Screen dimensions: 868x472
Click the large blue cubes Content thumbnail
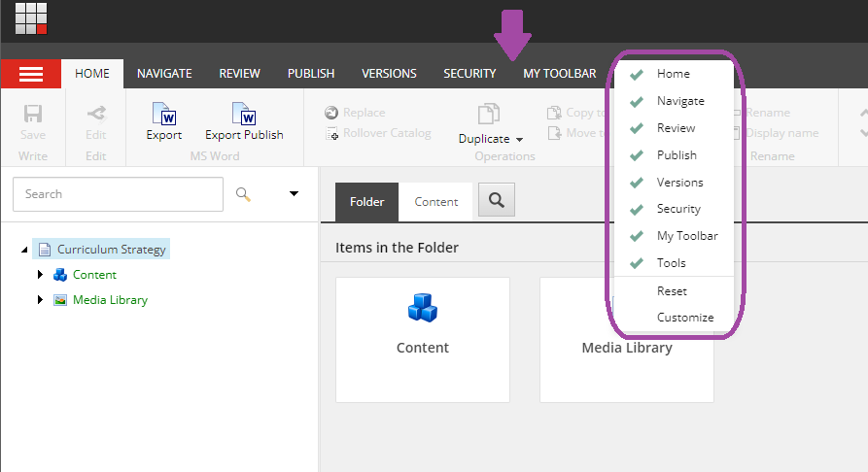(423, 308)
